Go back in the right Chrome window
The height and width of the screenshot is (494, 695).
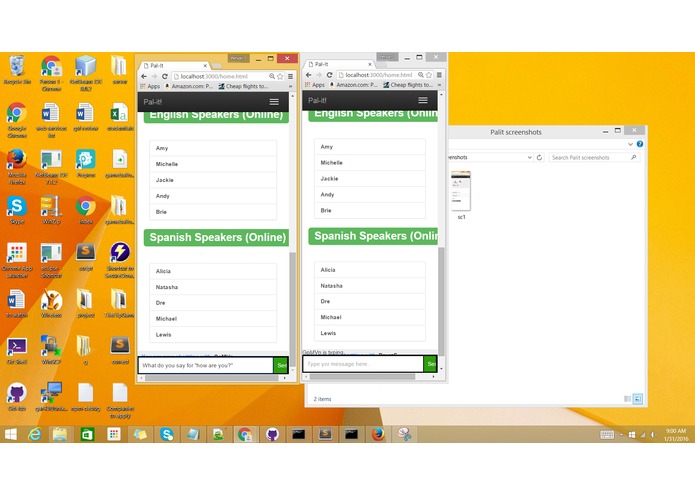pos(308,75)
